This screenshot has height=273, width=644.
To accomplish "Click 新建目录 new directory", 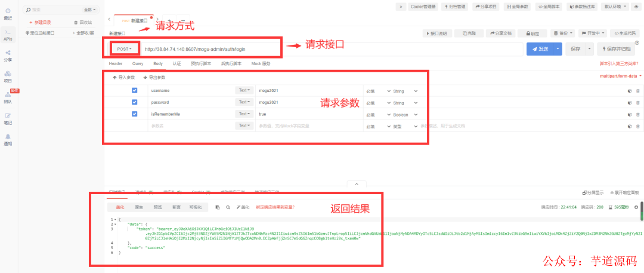I will [41, 22].
